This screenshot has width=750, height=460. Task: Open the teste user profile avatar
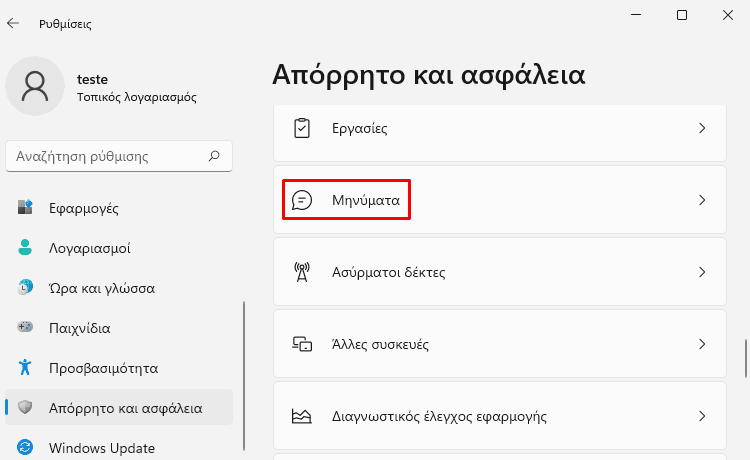pyautogui.click(x=35, y=86)
